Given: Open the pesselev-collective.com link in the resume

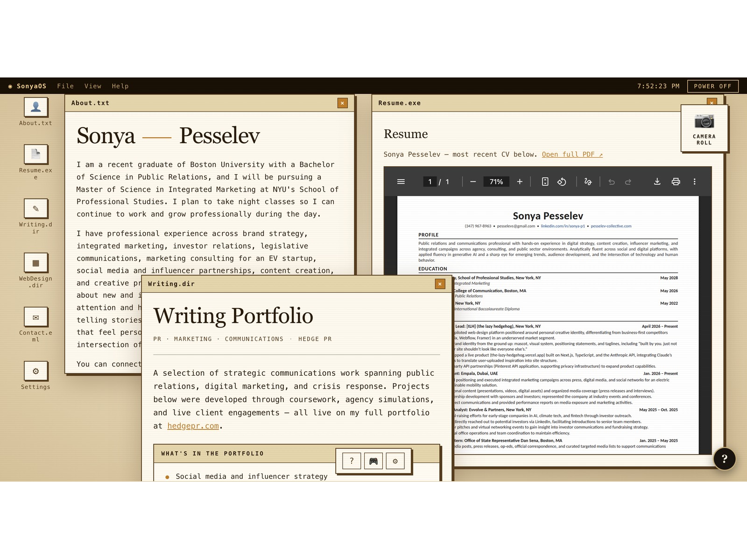Looking at the screenshot, I should [611, 226].
